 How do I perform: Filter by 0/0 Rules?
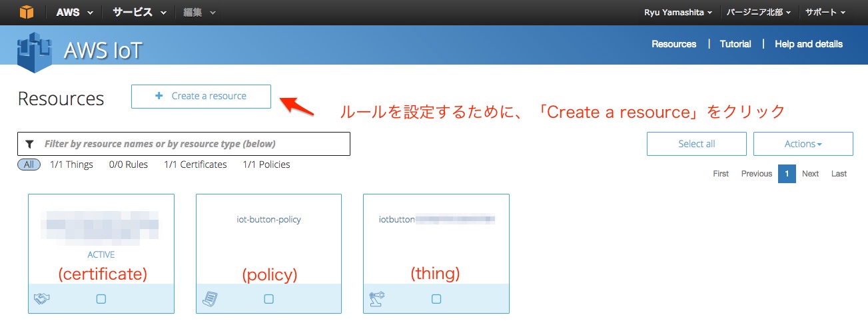(129, 164)
